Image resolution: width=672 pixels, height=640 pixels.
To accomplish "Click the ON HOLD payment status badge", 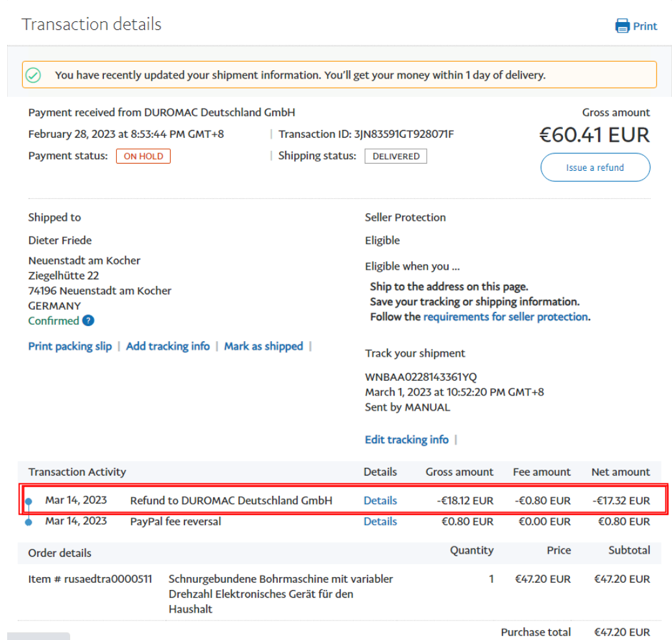I will (143, 156).
